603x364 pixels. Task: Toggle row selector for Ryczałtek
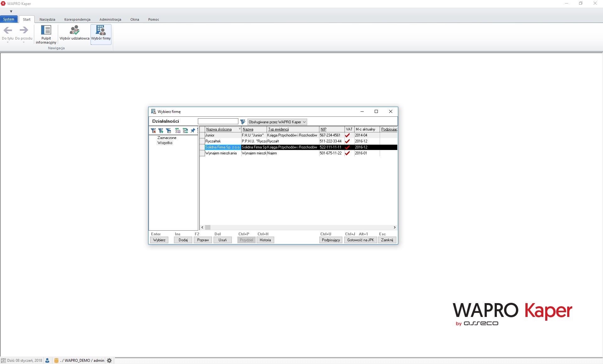pos(202,141)
